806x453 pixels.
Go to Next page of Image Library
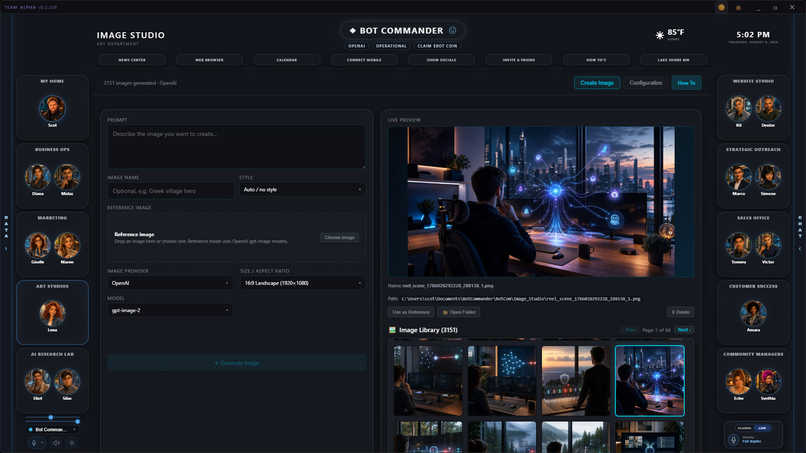coord(683,330)
